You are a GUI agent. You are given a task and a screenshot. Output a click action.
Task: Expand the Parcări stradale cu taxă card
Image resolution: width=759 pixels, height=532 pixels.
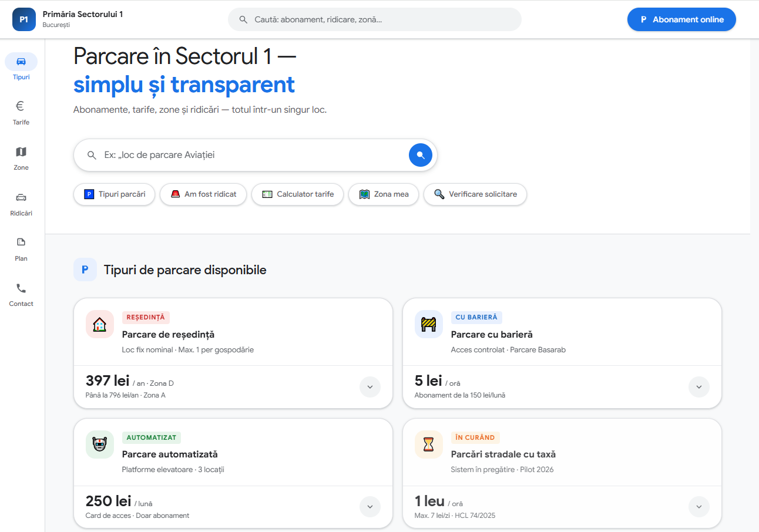(x=699, y=507)
